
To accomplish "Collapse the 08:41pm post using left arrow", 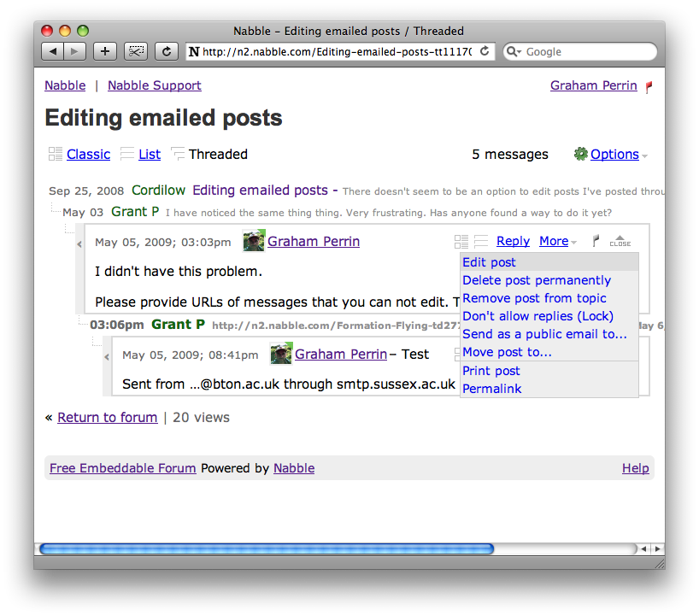I will [107, 356].
